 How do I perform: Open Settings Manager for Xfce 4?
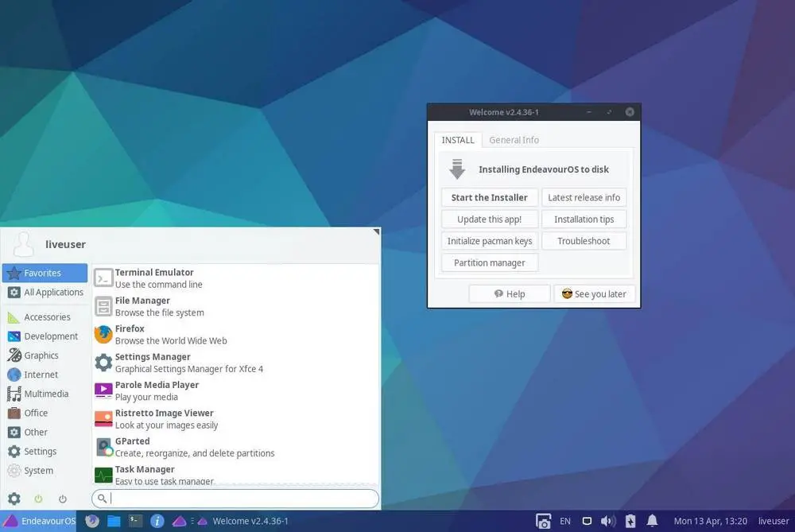[x=236, y=363]
